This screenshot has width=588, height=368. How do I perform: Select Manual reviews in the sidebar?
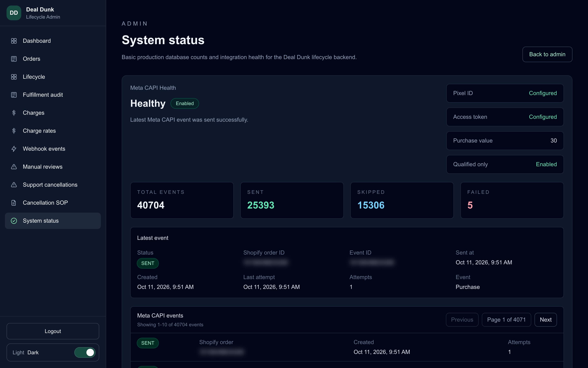[x=53, y=167]
